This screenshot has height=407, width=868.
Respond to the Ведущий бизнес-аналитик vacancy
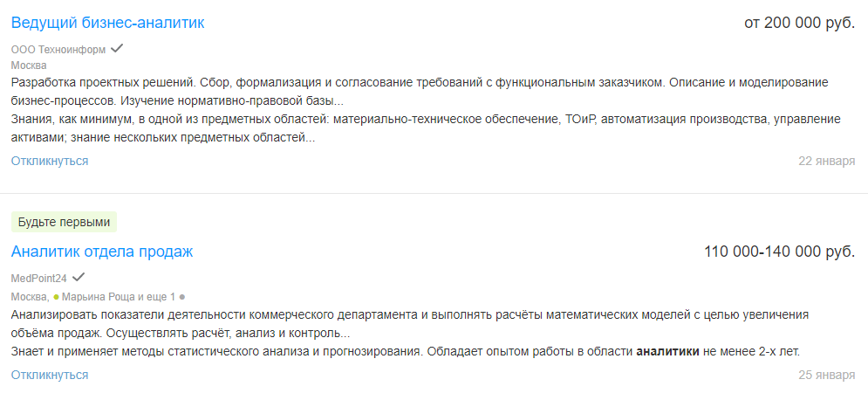[x=50, y=161]
